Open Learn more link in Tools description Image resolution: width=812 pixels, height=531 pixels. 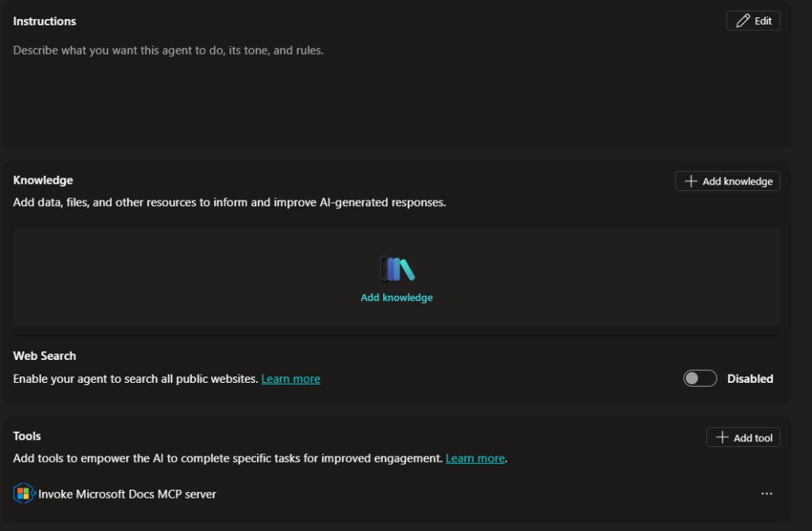click(x=475, y=458)
